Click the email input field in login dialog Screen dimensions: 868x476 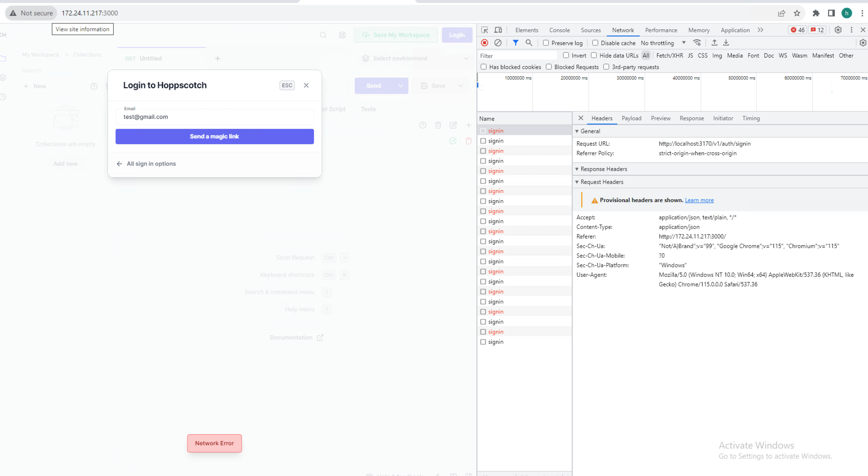coord(214,116)
